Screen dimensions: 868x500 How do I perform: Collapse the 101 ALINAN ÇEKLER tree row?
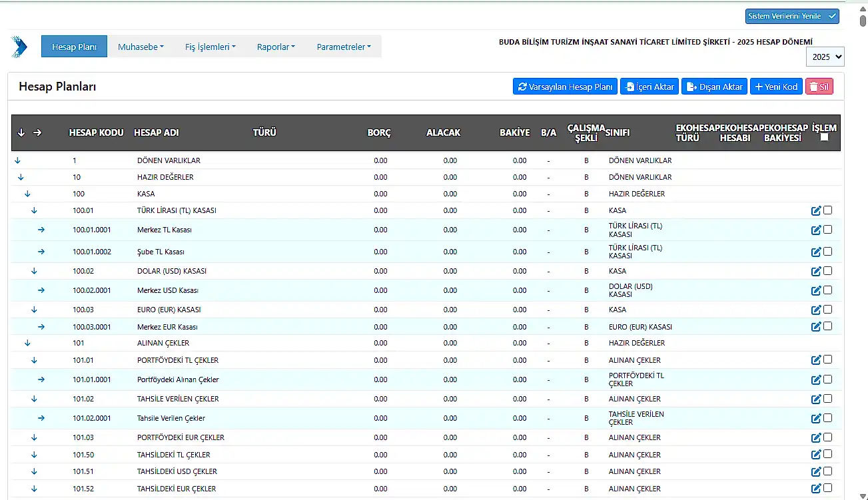pos(27,344)
